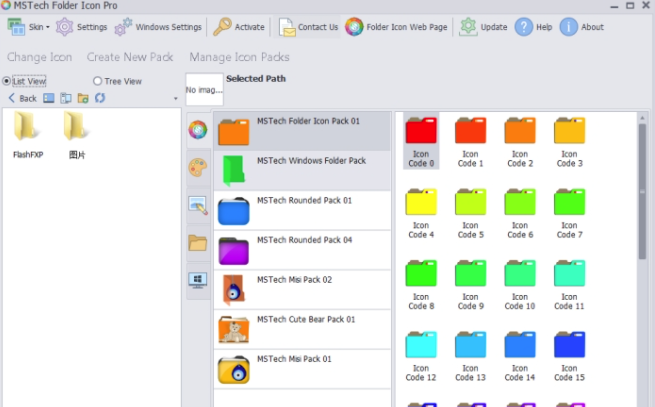Refresh the folder list
The height and width of the screenshot is (407, 655).
point(100,98)
